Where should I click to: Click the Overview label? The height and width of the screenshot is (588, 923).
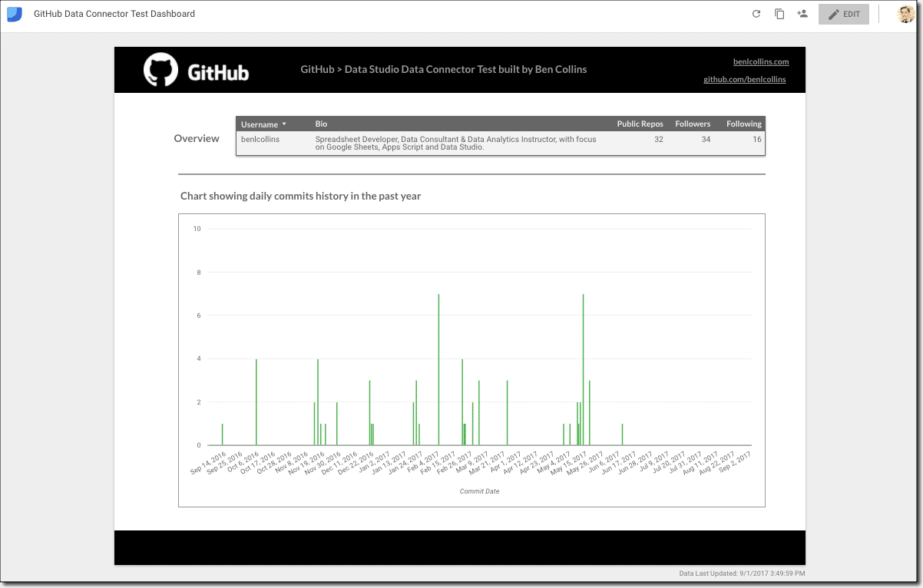197,139
